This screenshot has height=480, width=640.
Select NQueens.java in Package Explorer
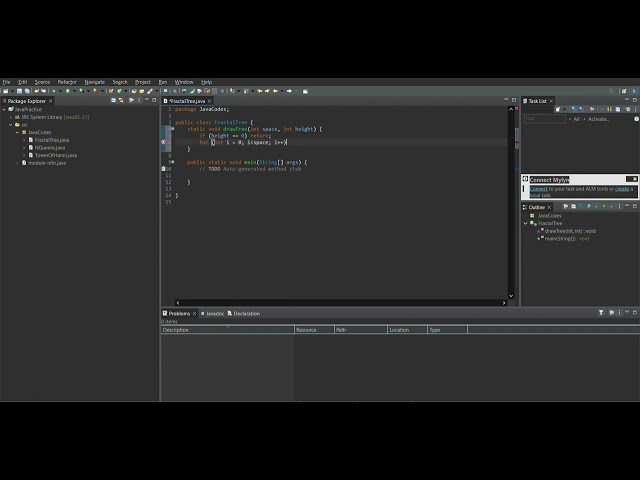click(x=50, y=148)
